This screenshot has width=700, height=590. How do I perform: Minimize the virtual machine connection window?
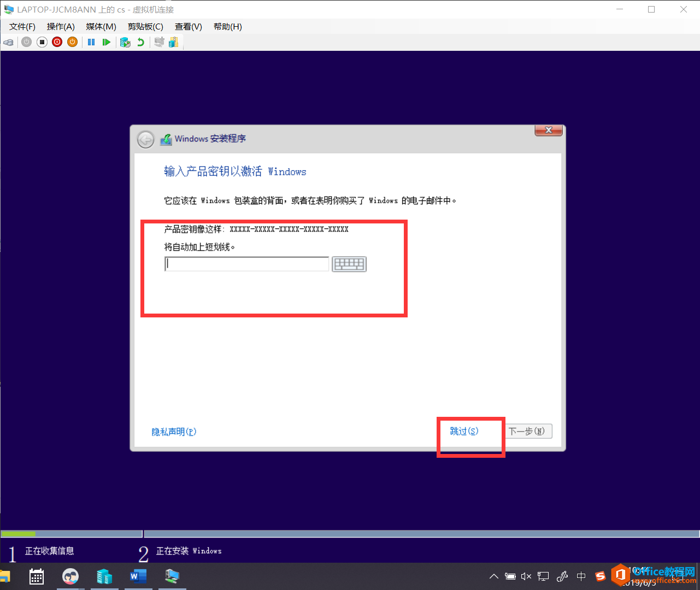620,9
